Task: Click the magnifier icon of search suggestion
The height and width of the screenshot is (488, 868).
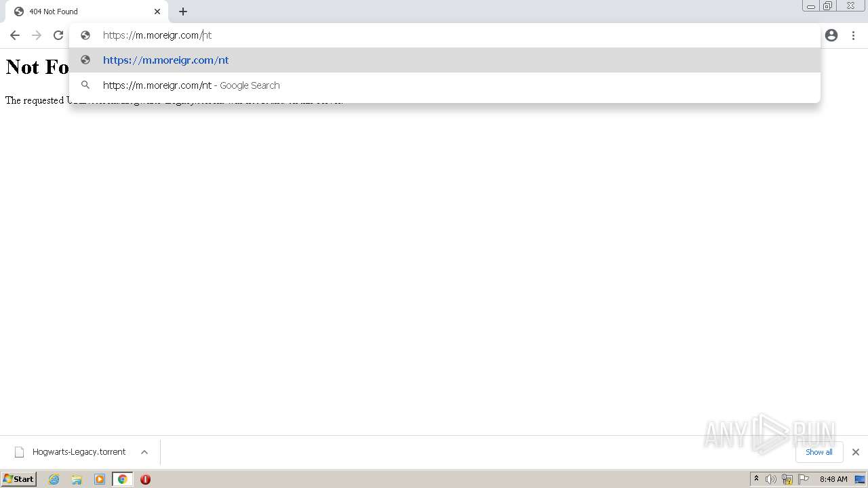Action: 85,85
